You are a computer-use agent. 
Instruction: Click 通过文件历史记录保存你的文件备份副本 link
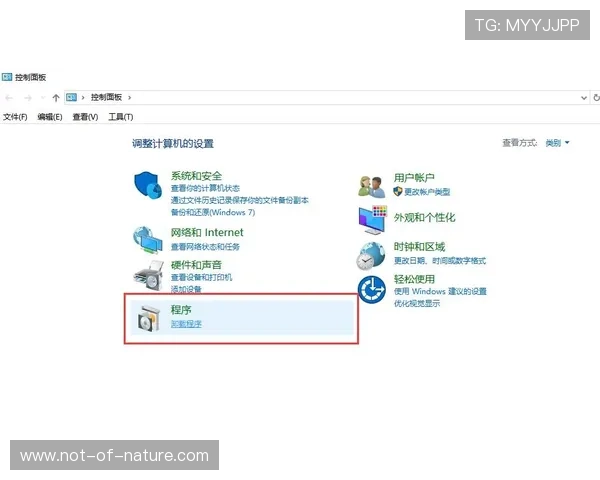[x=240, y=200]
